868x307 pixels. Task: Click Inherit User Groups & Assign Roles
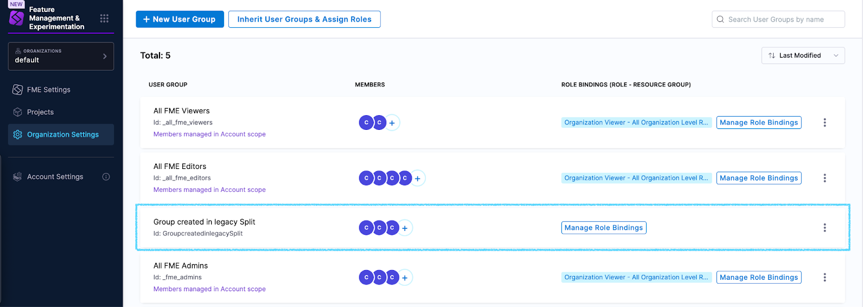[304, 19]
